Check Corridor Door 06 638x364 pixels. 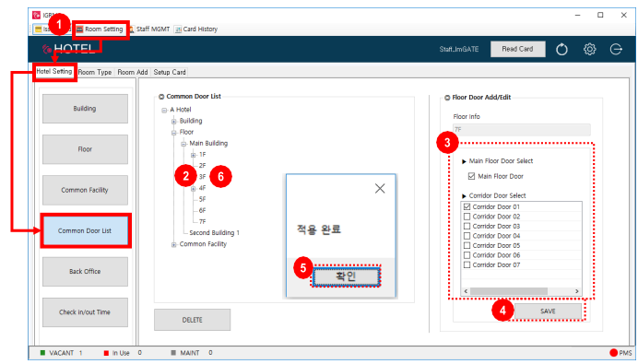tap(467, 255)
